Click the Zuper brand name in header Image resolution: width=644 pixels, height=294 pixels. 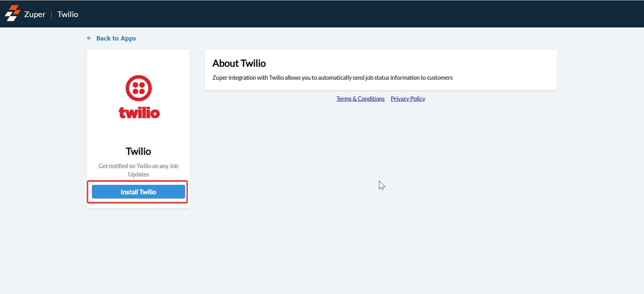[35, 14]
